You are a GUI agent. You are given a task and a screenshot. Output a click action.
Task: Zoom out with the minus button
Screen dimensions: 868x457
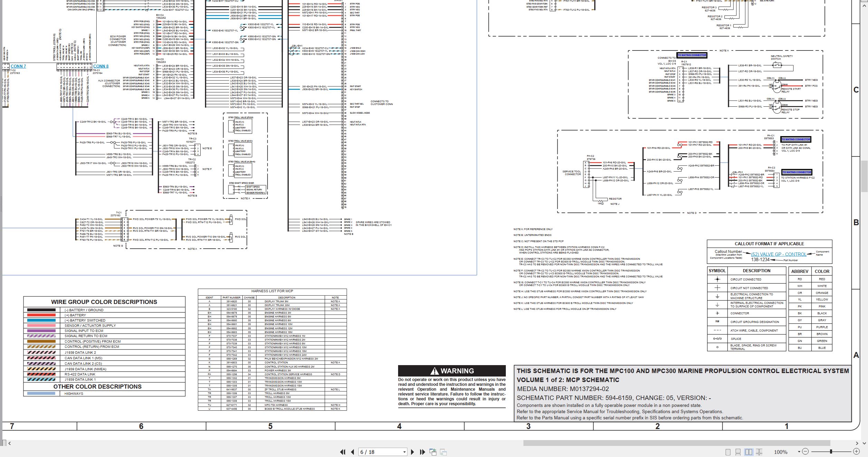point(805,451)
